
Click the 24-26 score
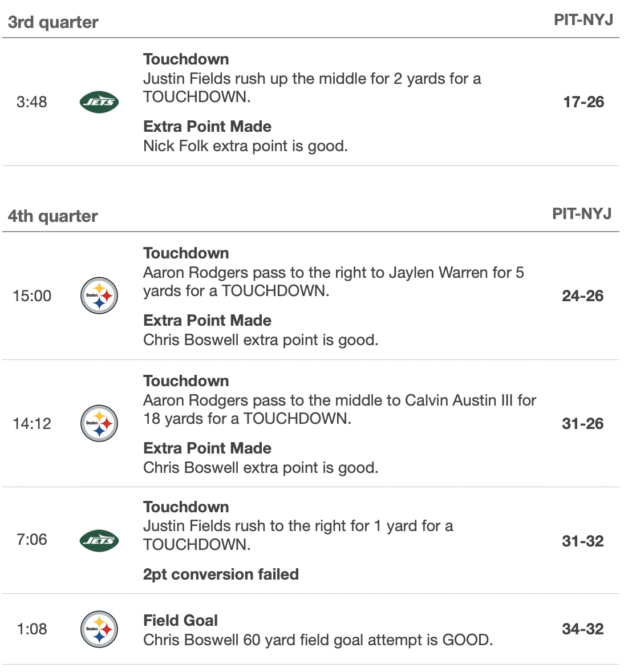coord(582,295)
